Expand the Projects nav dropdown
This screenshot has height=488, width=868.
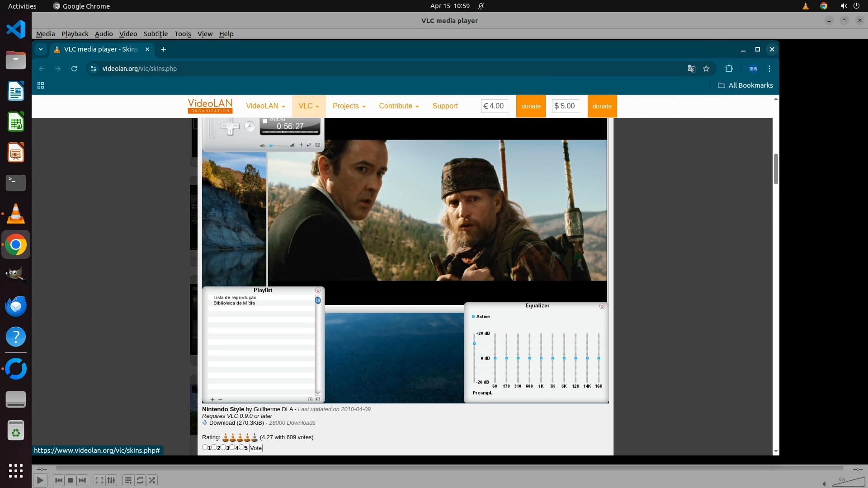(349, 106)
